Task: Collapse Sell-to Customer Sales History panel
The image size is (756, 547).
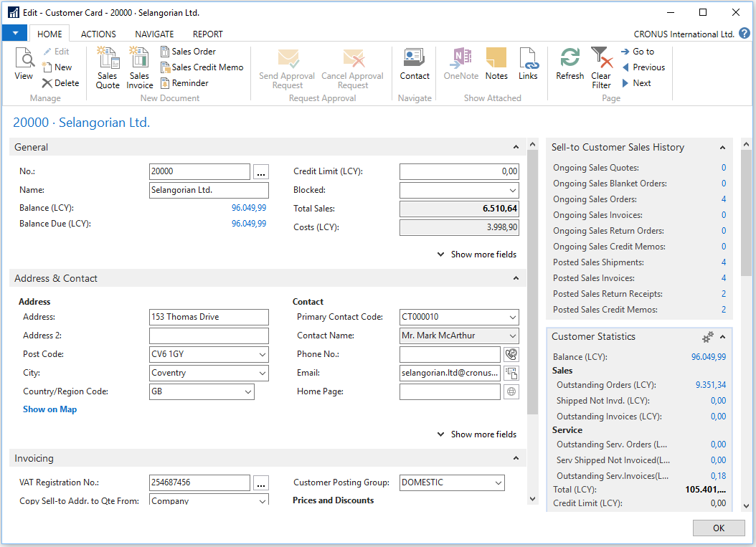Action: point(722,148)
